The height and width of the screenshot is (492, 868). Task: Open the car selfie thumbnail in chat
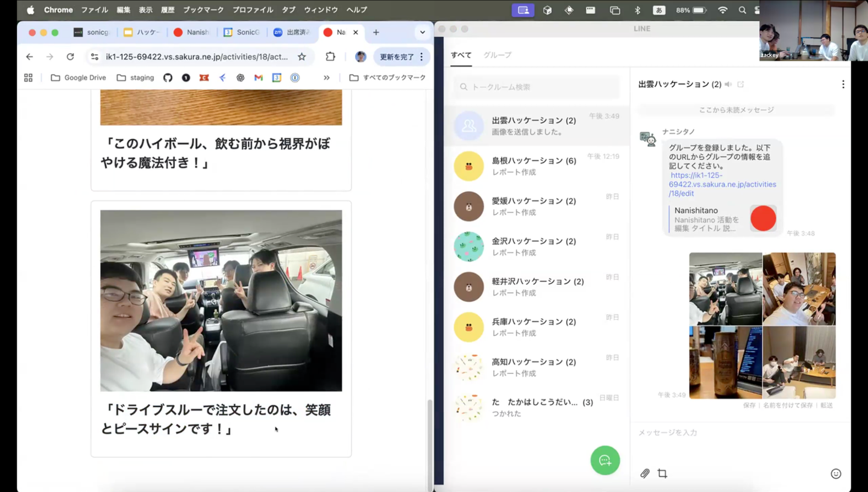725,289
